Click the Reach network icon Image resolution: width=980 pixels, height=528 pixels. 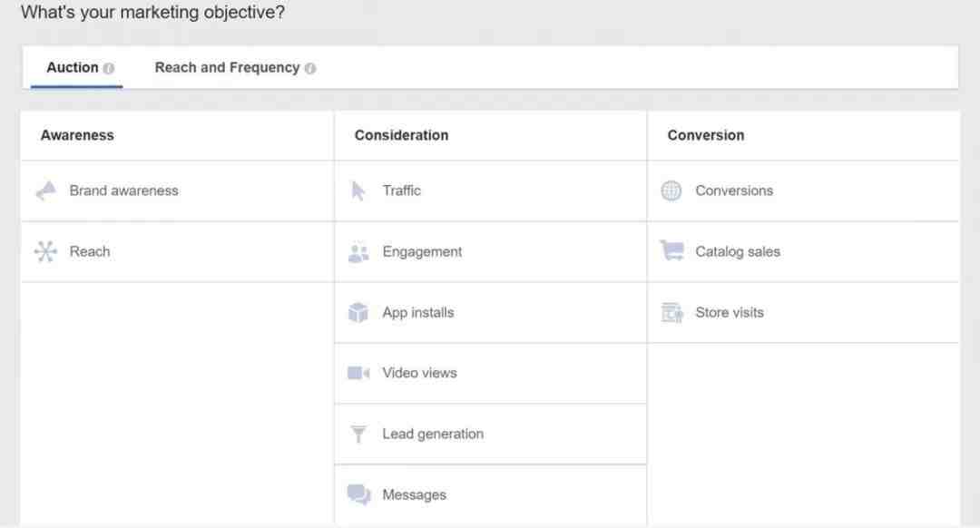[x=45, y=252]
